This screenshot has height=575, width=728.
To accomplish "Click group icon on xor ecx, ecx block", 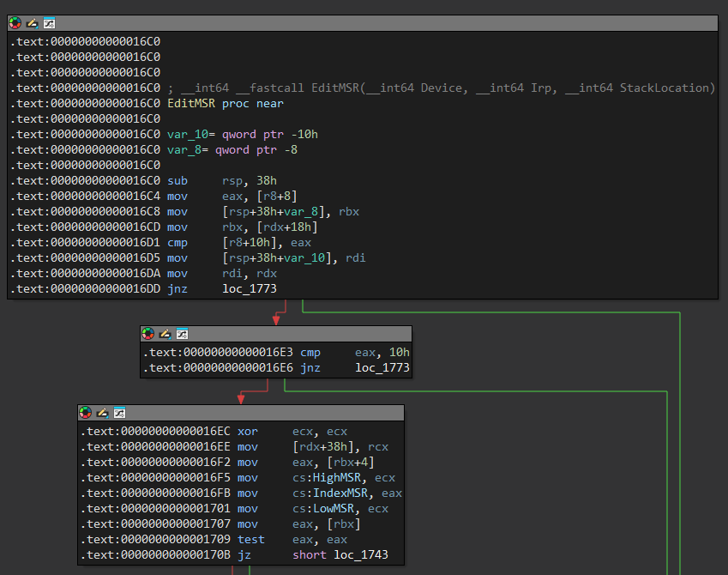I will pyautogui.click(x=119, y=413).
